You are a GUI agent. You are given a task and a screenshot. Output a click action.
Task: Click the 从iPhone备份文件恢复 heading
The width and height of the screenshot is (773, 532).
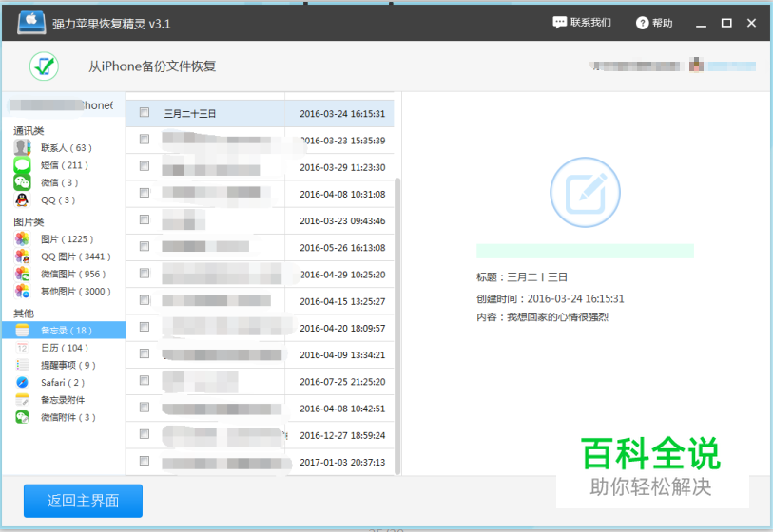(152, 66)
